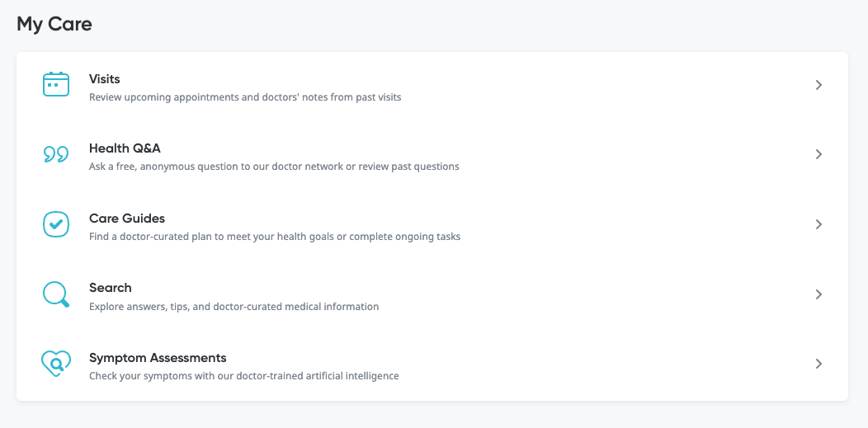Open the Health Q&A title
868x428 pixels.
point(125,148)
